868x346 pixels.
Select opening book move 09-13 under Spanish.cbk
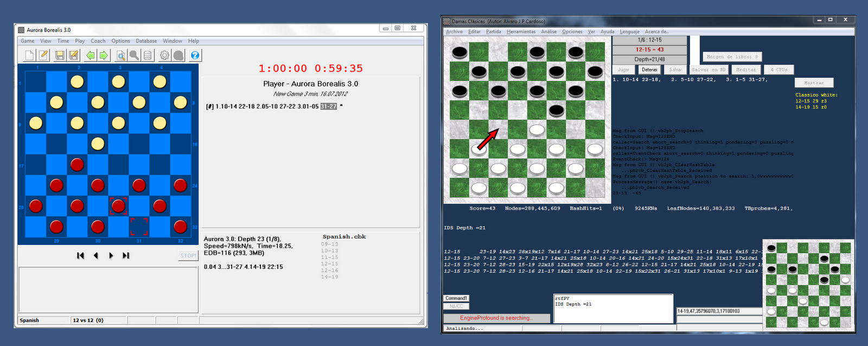[x=329, y=244]
